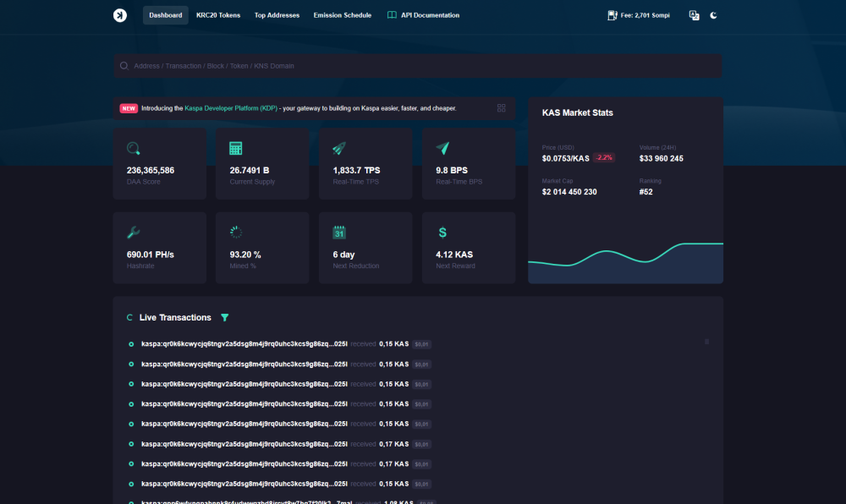Screen dimensions: 846x504
Task: Click the Next Reduction calendar icon
Action: tap(339, 233)
